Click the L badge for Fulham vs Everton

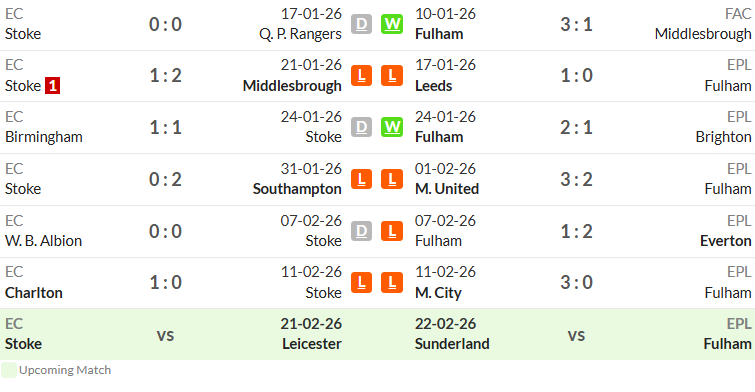392,231
